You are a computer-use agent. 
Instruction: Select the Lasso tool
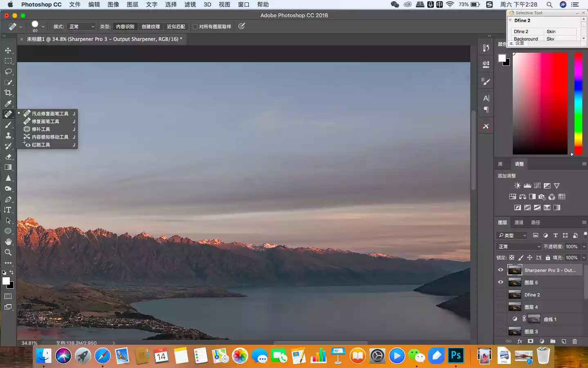pos(8,72)
